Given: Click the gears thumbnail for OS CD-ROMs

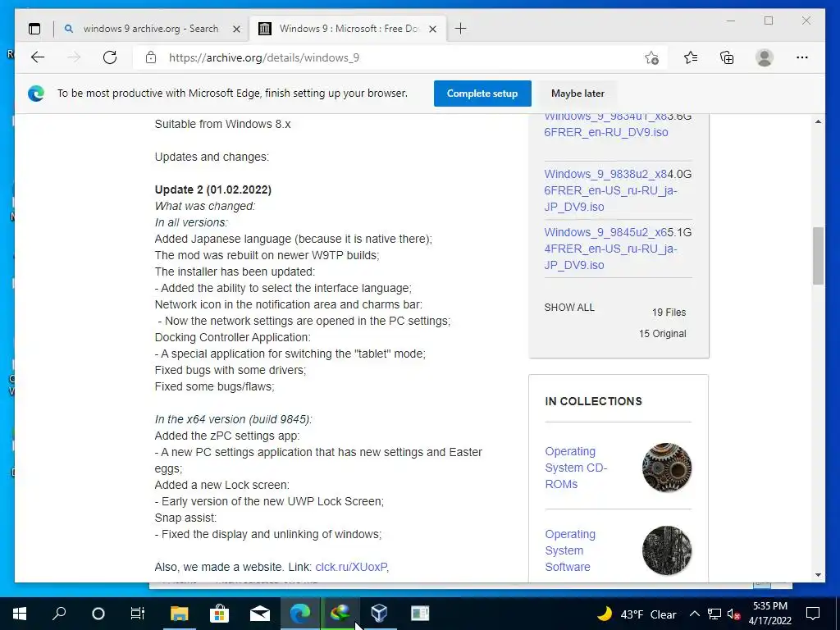Looking at the screenshot, I should click(x=666, y=468).
